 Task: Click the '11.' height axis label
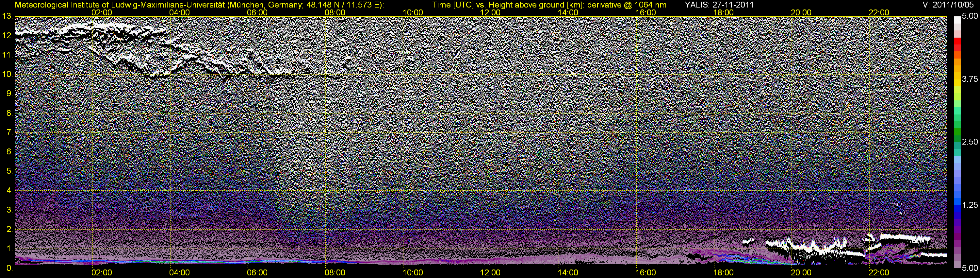click(7, 55)
